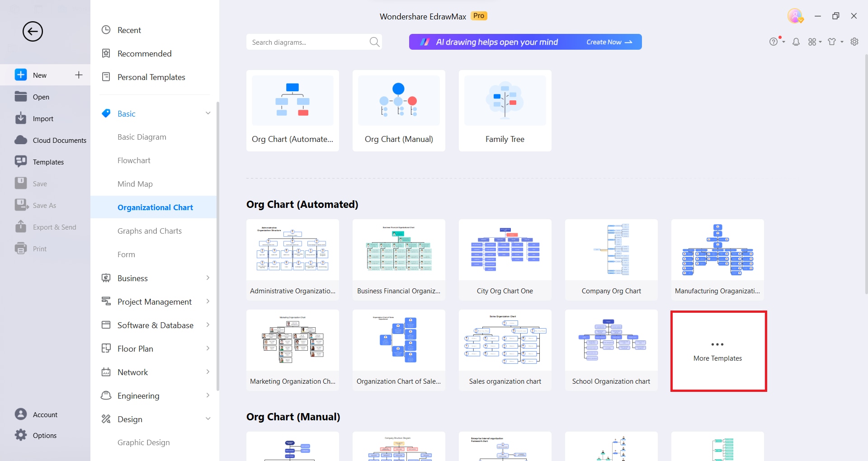Click the back arrow circle icon
868x461 pixels.
tap(33, 32)
